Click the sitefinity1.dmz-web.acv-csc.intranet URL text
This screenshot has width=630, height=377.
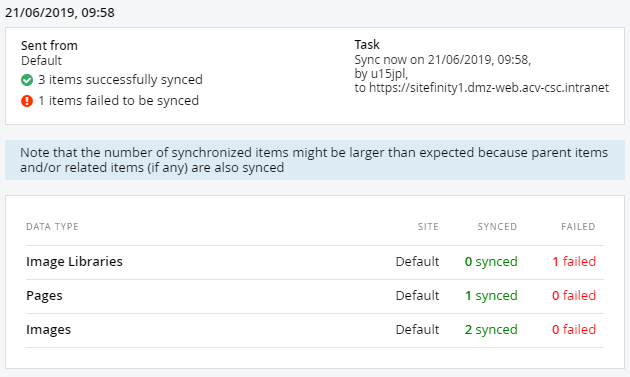489,88
